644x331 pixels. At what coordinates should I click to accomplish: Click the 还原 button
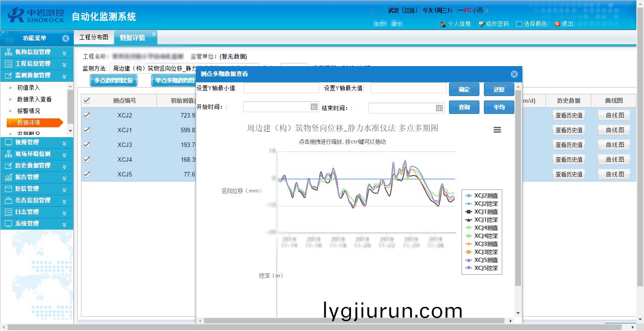pyautogui.click(x=499, y=89)
